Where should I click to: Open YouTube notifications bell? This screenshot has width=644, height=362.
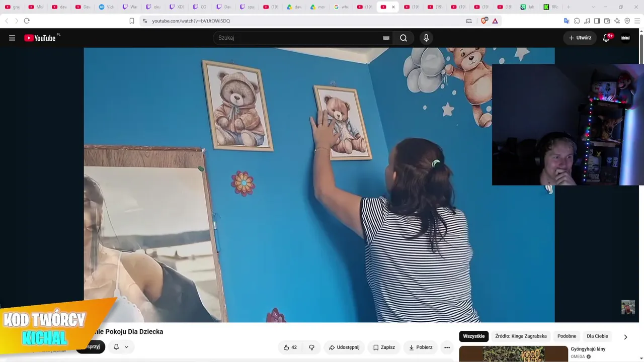click(x=606, y=38)
